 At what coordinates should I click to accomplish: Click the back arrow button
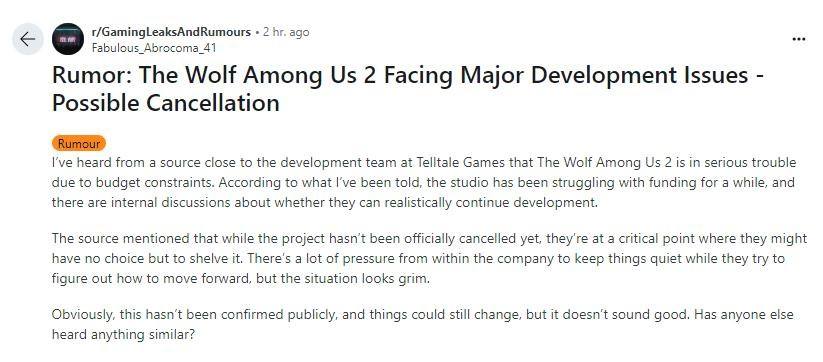(x=27, y=39)
